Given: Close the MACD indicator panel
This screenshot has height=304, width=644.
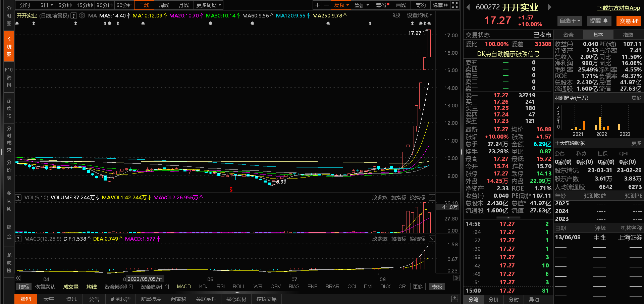Looking at the screenshot, I should pos(432,239).
